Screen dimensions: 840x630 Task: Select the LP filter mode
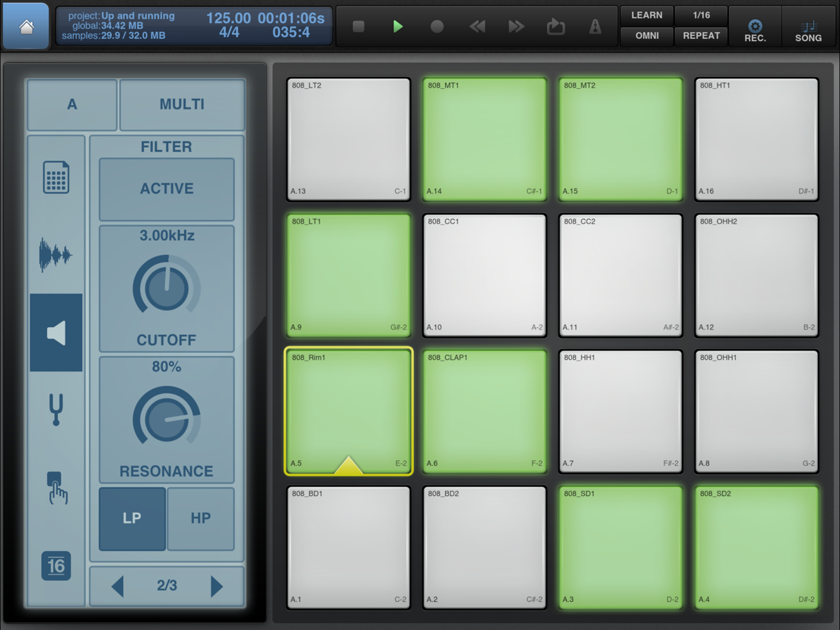point(132,519)
